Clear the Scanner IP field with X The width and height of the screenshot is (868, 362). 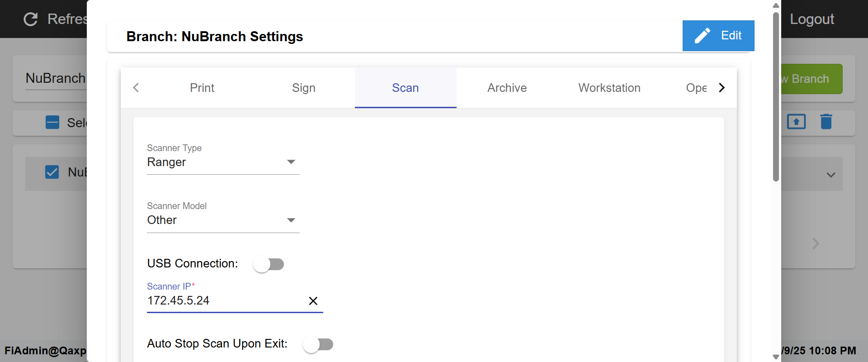click(x=313, y=301)
